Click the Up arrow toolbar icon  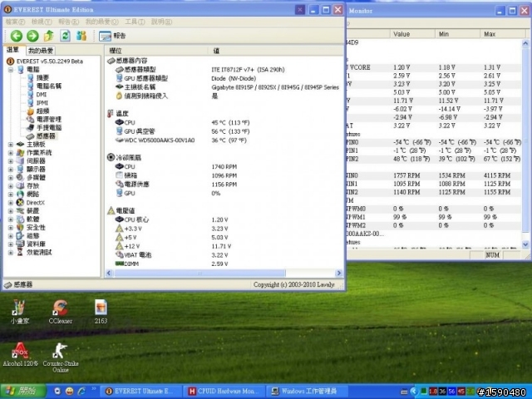pos(49,36)
